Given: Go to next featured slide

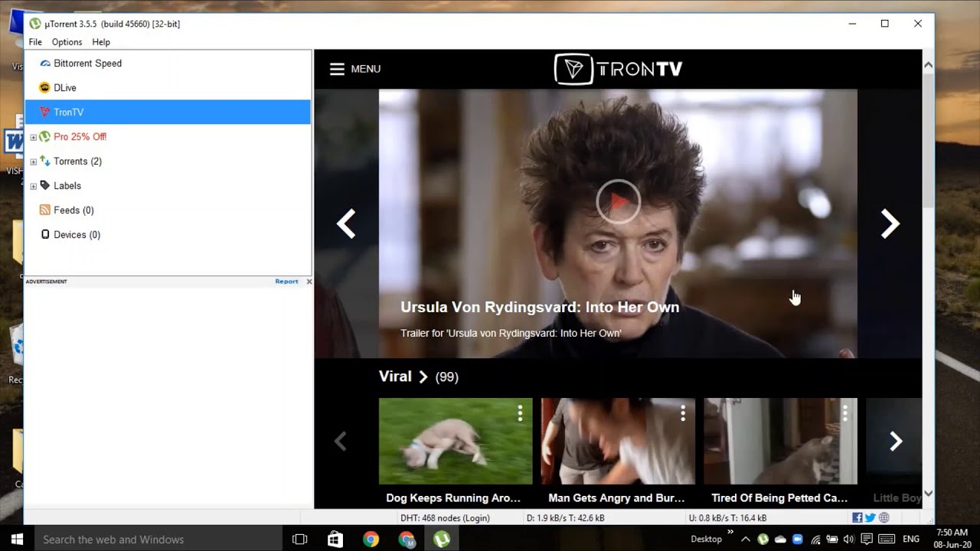Looking at the screenshot, I should point(890,223).
